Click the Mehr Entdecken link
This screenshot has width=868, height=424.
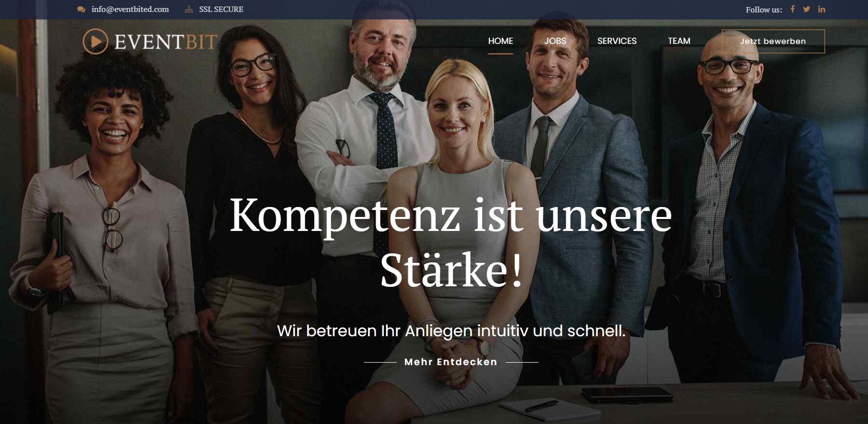(x=451, y=362)
